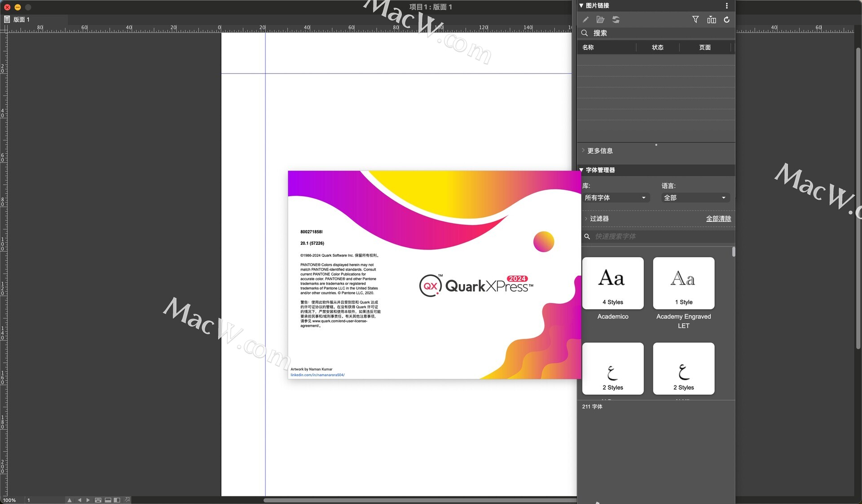Screen dimensions: 862x504
Task: Click the vertical split view icon in status bar
Action: (117, 500)
